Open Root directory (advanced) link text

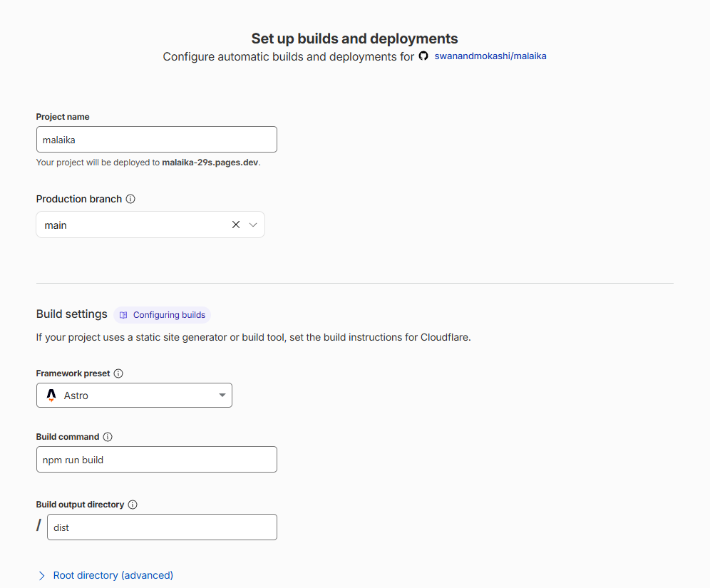(113, 575)
